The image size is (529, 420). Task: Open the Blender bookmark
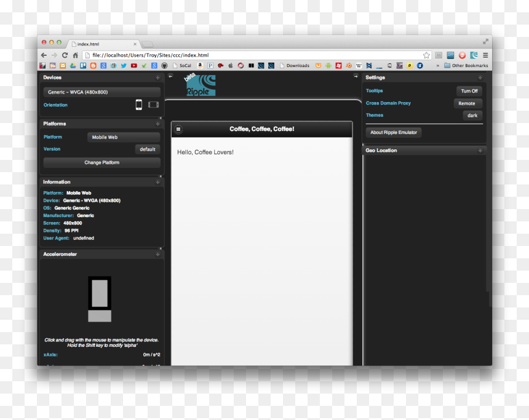(x=349, y=65)
